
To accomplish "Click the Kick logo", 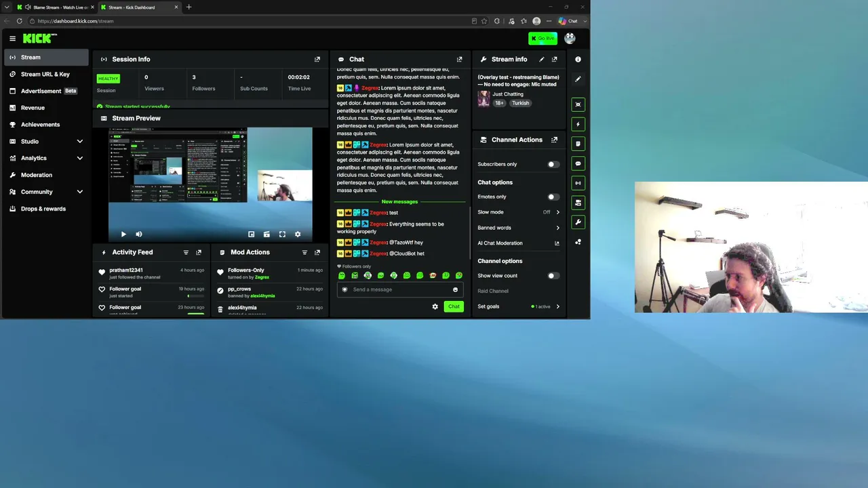I will 39,39.
